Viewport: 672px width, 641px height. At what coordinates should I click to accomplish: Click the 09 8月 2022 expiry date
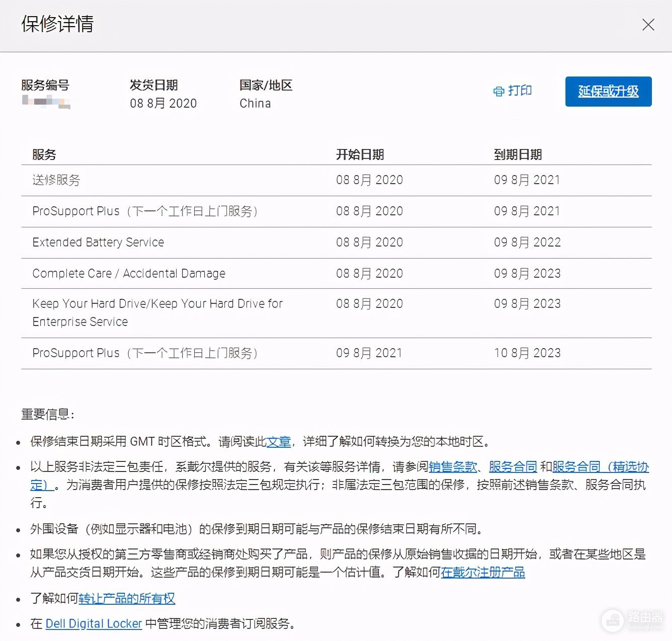[527, 243]
